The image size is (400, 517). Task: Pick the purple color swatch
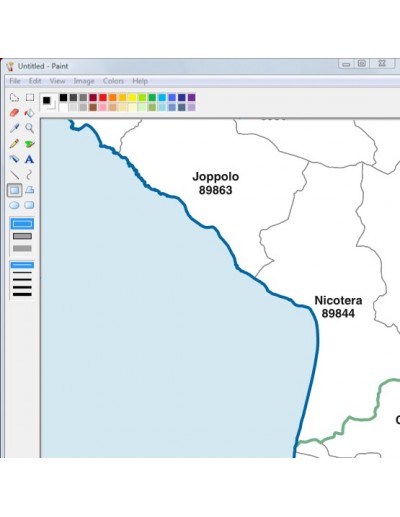pyautogui.click(x=191, y=97)
